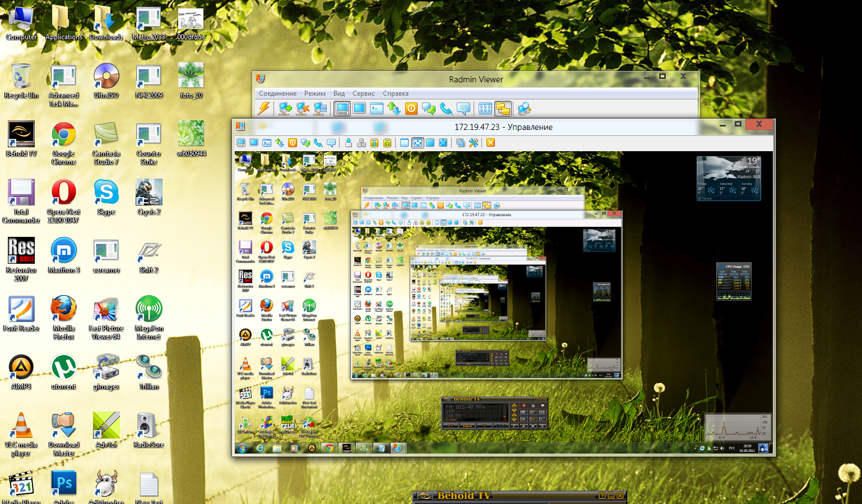Select UltraISO icon on the local desktop
Screen dimensions: 862x504
tap(106, 82)
